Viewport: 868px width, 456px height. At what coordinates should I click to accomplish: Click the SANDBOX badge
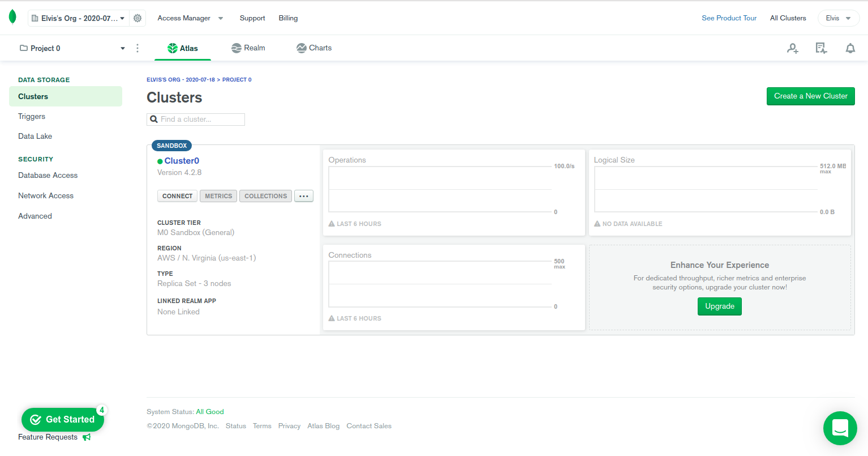point(171,146)
